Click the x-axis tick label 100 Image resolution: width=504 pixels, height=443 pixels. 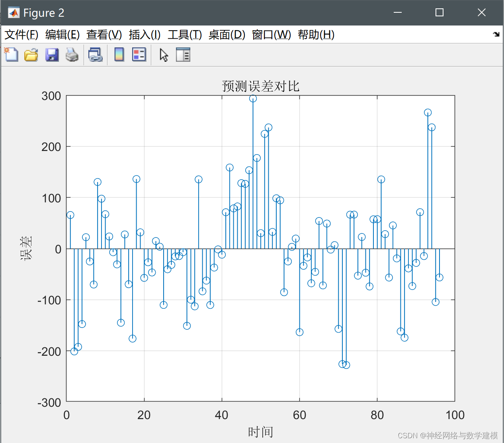[x=455, y=415]
